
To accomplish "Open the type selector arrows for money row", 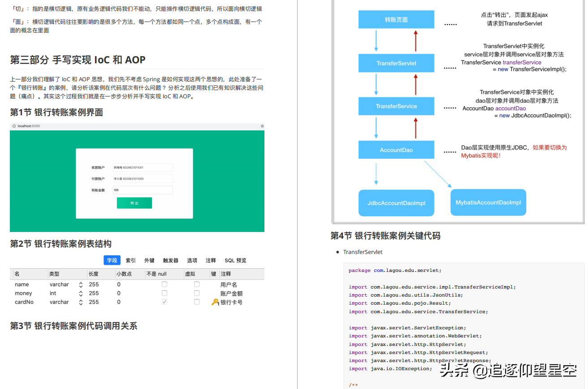I will click(x=81, y=293).
